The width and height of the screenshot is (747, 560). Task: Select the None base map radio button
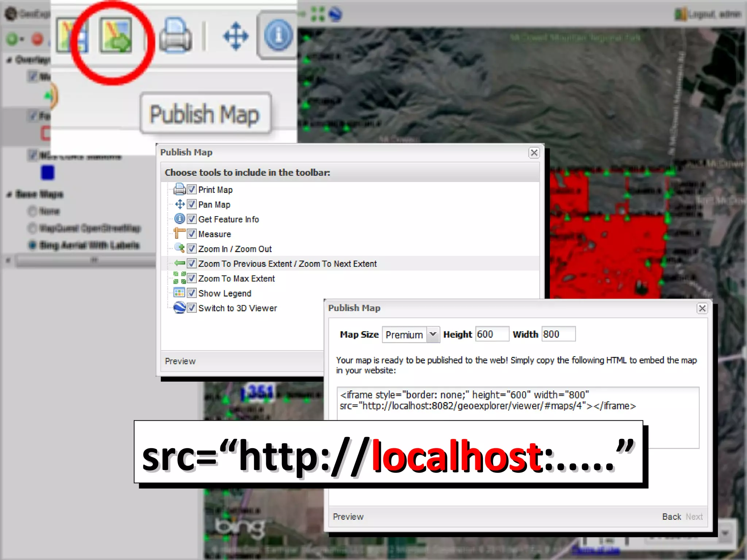(33, 211)
